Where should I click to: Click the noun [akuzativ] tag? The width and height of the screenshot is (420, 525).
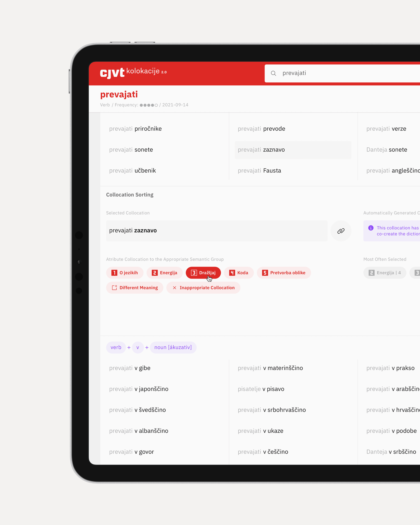(173, 347)
